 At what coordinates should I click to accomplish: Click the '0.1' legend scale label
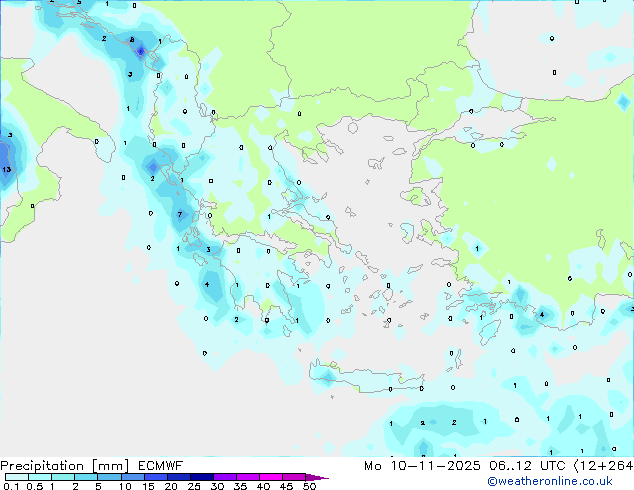[x=11, y=486]
